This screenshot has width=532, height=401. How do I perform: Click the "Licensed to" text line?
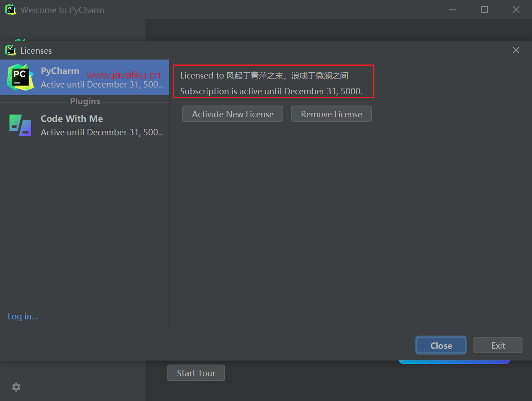pos(264,75)
